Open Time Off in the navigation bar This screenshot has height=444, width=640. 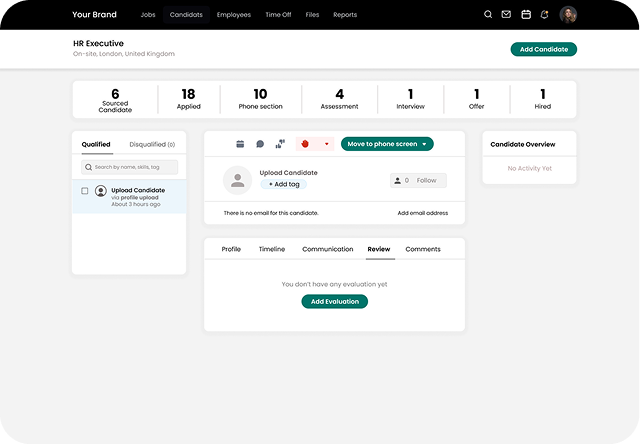coord(278,15)
